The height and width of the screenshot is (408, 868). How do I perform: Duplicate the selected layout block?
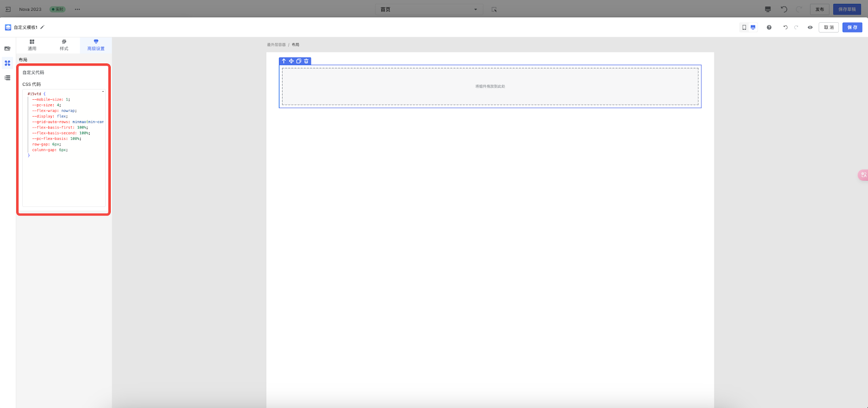tap(299, 61)
